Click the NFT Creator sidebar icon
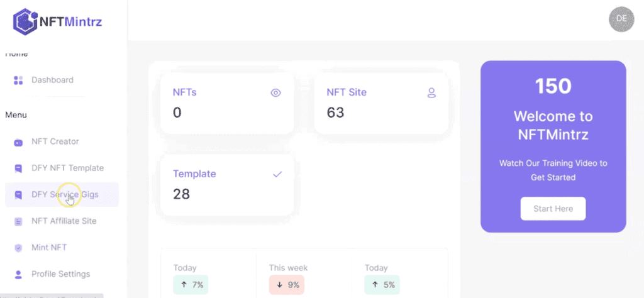Screen dimensions: 644x298 coord(18,142)
